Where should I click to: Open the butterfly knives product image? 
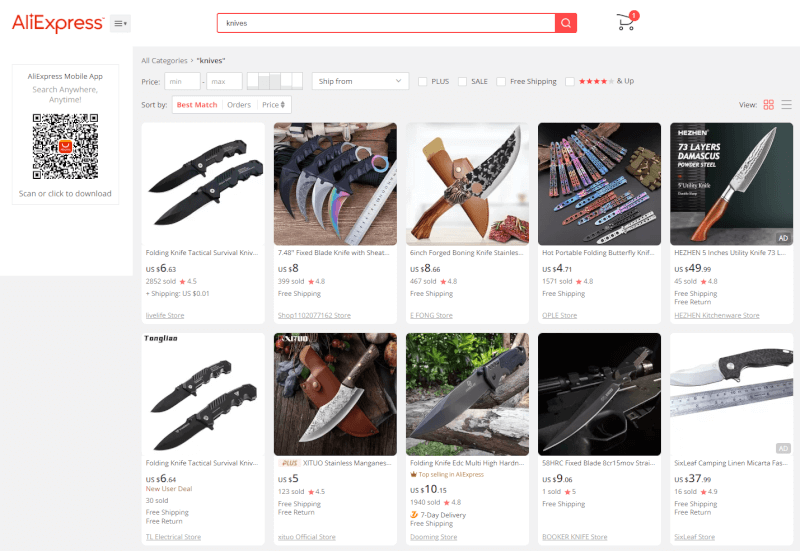click(x=599, y=184)
